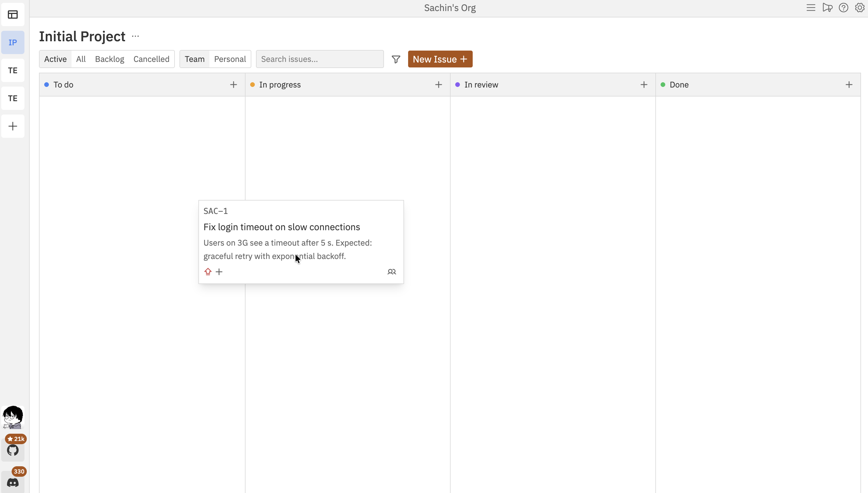868x493 pixels.
Task: Open the filter funnel icon beside search
Action: click(395, 59)
